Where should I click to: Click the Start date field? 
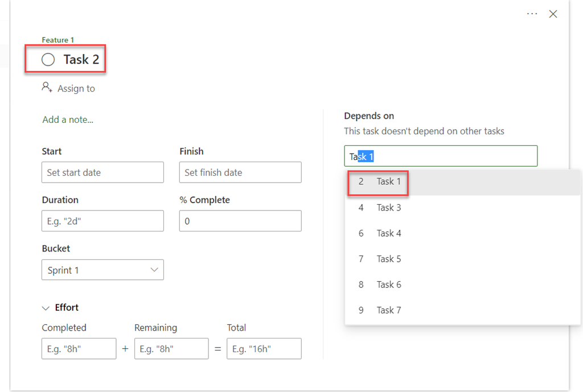[102, 172]
